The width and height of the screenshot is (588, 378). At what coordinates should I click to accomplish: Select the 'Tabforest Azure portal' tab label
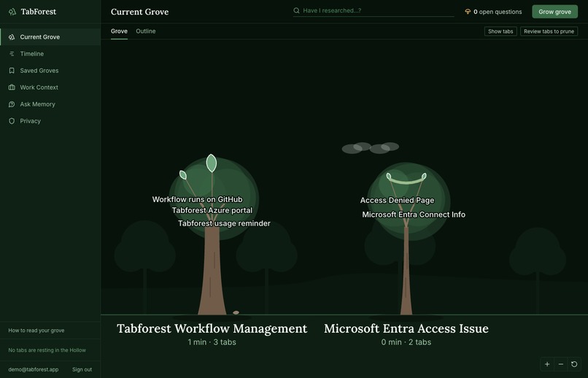point(212,210)
